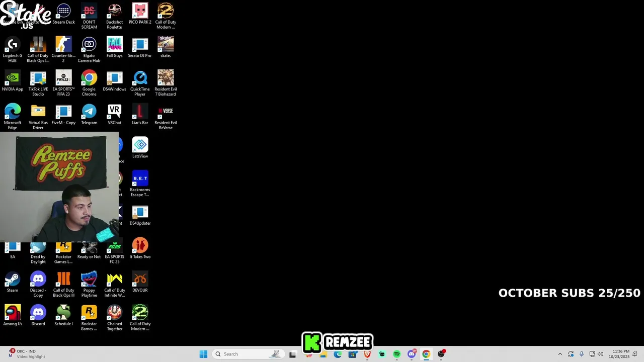Image resolution: width=644 pixels, height=362 pixels.
Task: Select the TikTok LIVE Studio icon
Action: click(x=38, y=83)
